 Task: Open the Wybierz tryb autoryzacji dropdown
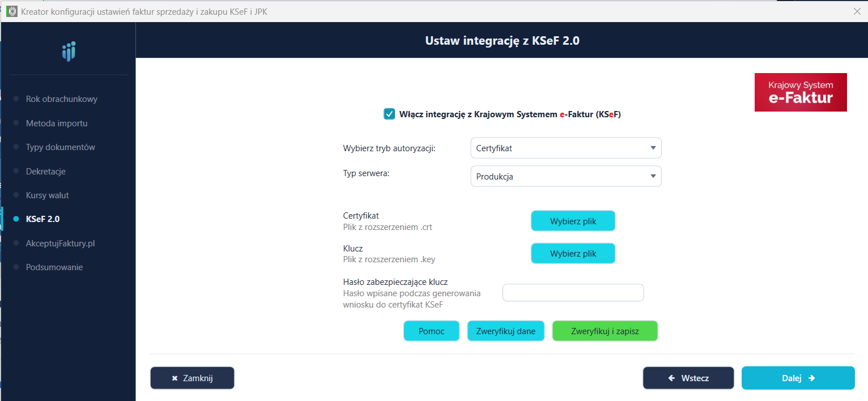coord(566,148)
